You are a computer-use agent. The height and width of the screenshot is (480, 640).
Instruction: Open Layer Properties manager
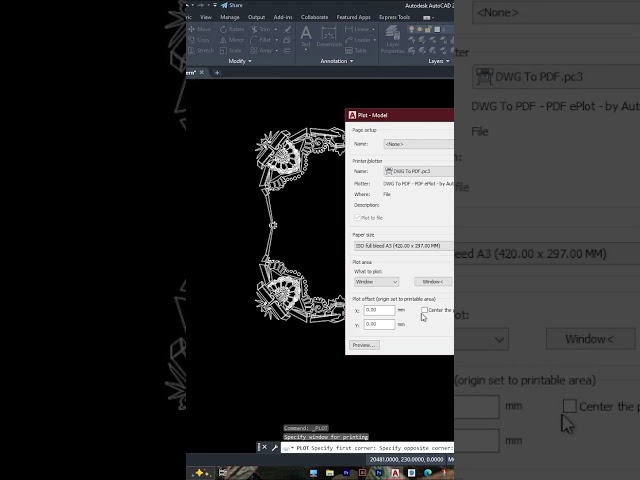(x=392, y=39)
